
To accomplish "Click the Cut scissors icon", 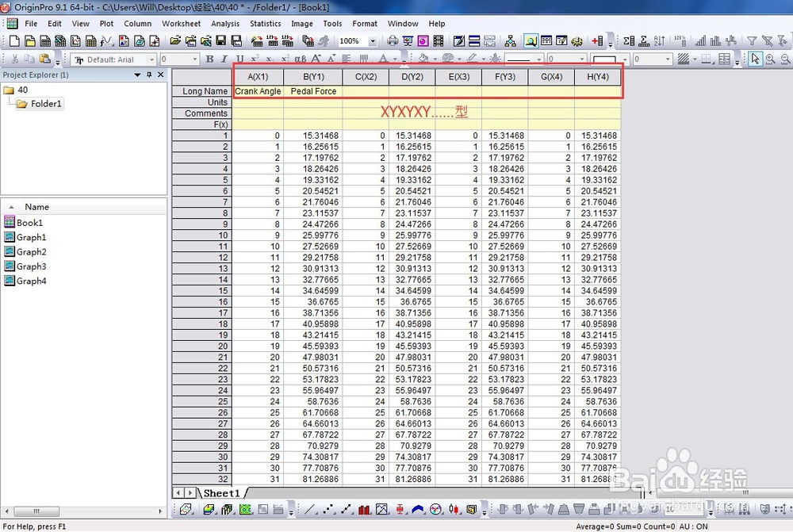I will point(14,59).
